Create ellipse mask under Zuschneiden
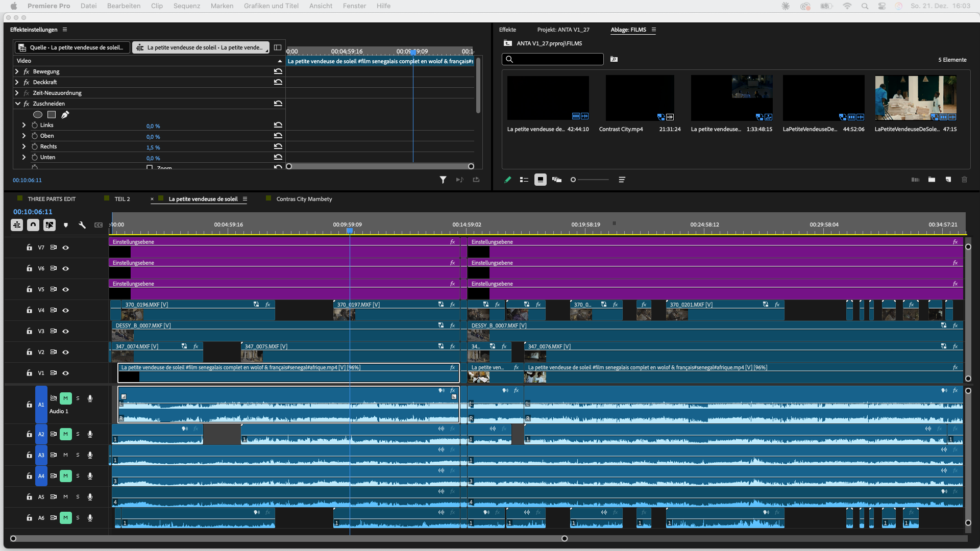This screenshot has height=551, width=980. click(38, 115)
